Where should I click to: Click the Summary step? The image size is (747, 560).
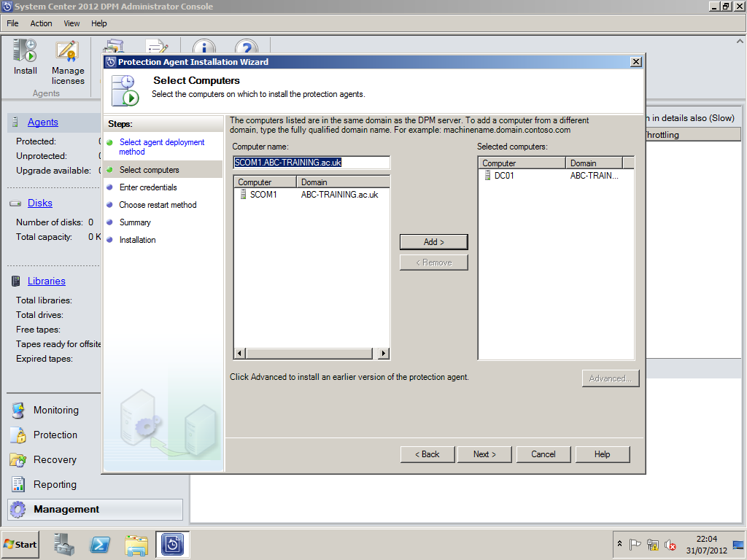pyautogui.click(x=135, y=222)
